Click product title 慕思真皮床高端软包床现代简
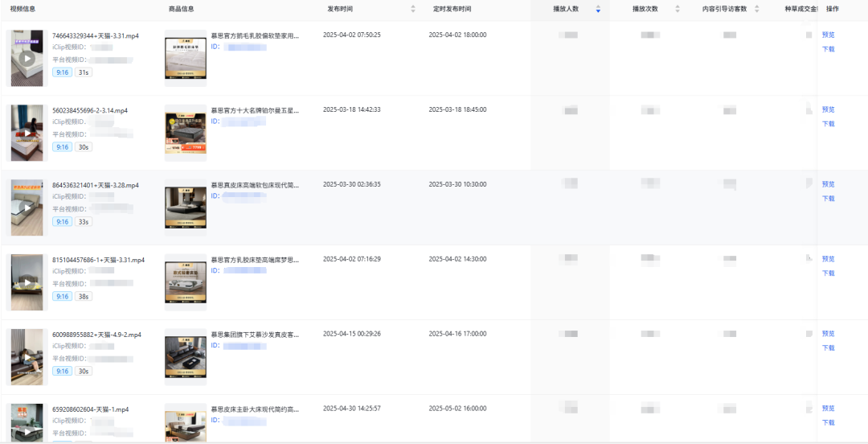 256,185
